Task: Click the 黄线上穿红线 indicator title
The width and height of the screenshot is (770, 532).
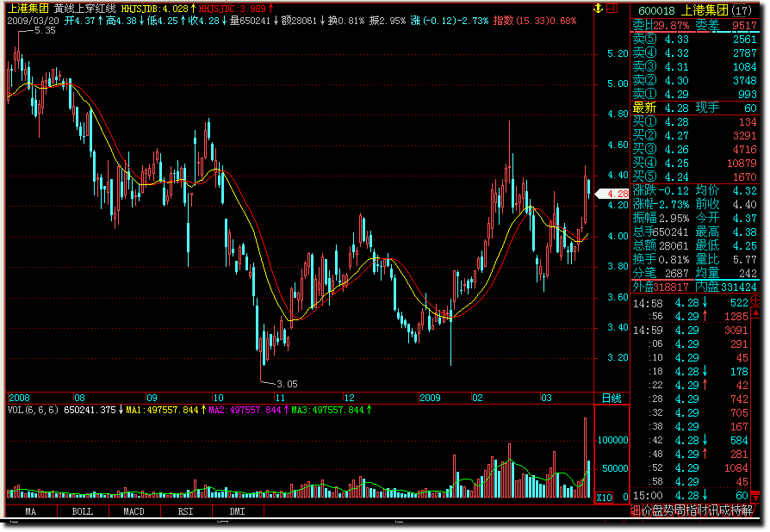Action: (x=85, y=9)
